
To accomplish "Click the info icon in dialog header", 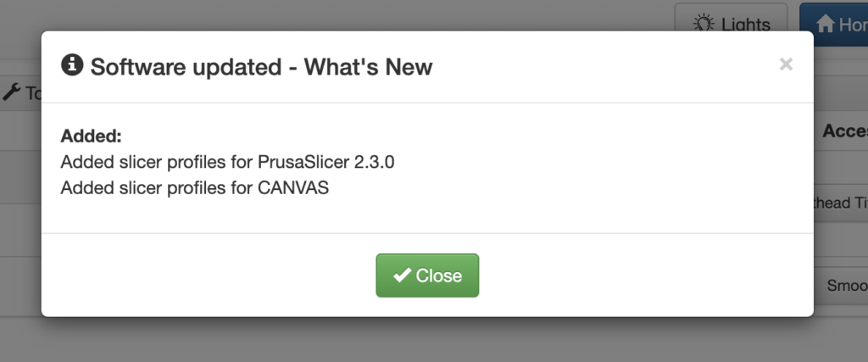I will click(x=72, y=64).
